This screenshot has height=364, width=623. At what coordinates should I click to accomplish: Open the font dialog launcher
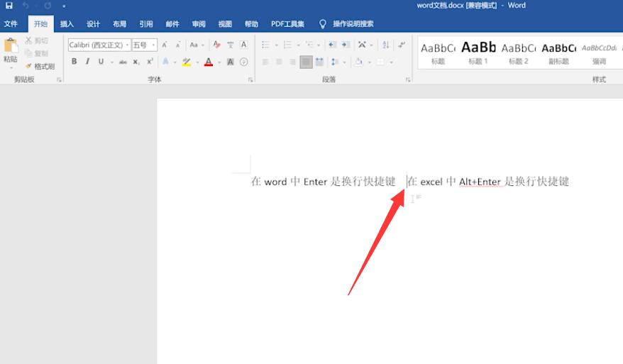point(250,80)
